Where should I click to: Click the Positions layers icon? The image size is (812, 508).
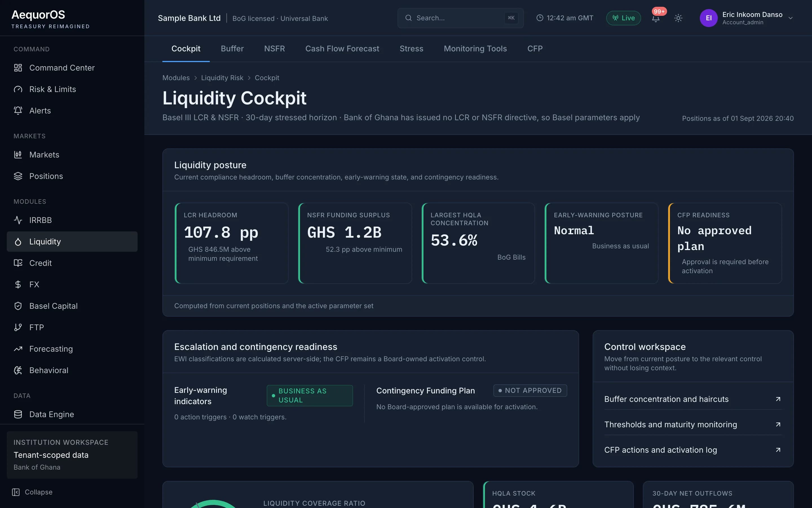18,176
